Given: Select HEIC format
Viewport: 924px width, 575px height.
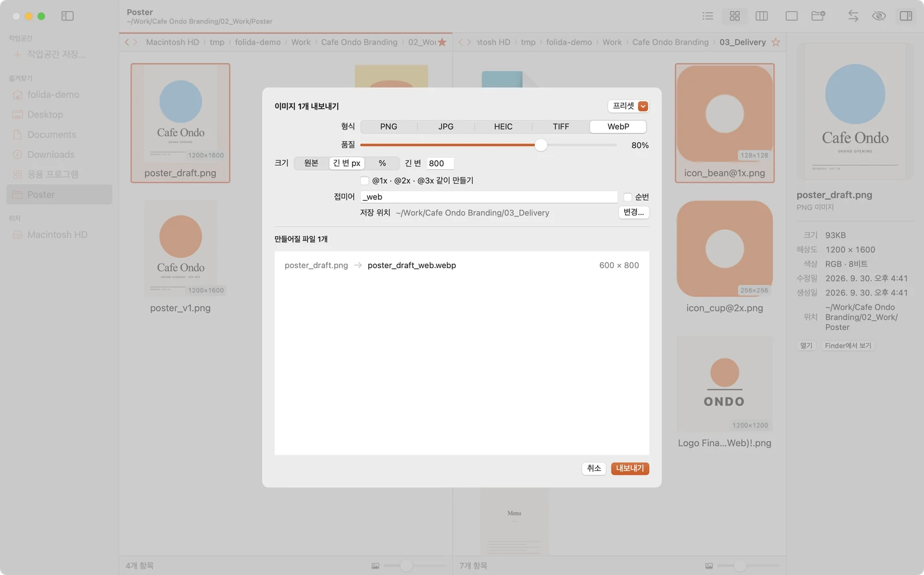Looking at the screenshot, I should pyautogui.click(x=503, y=127).
